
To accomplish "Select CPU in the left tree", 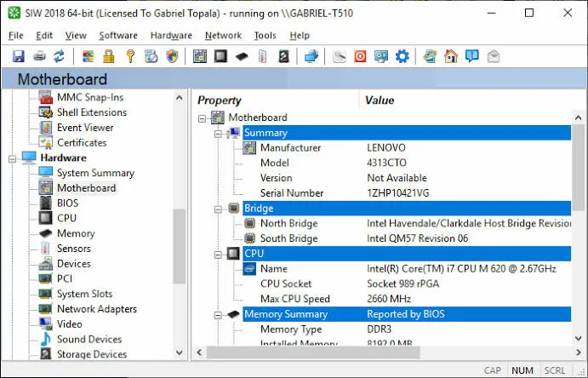I will (x=66, y=218).
